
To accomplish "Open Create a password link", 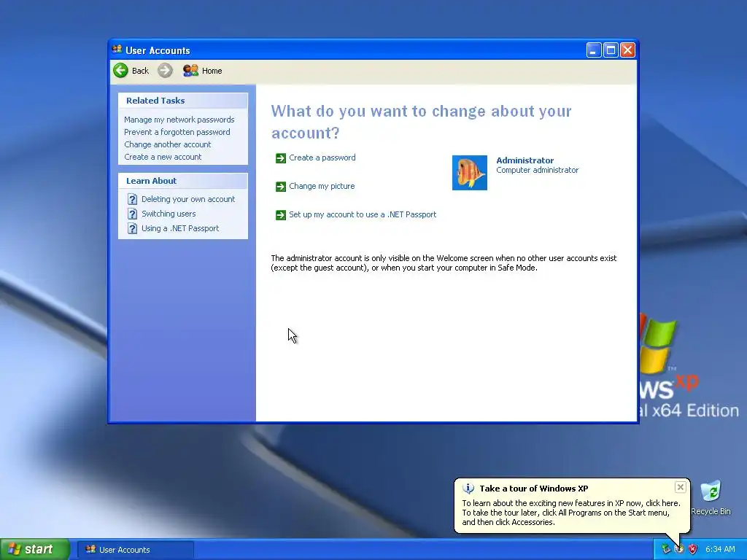I will pyautogui.click(x=322, y=157).
